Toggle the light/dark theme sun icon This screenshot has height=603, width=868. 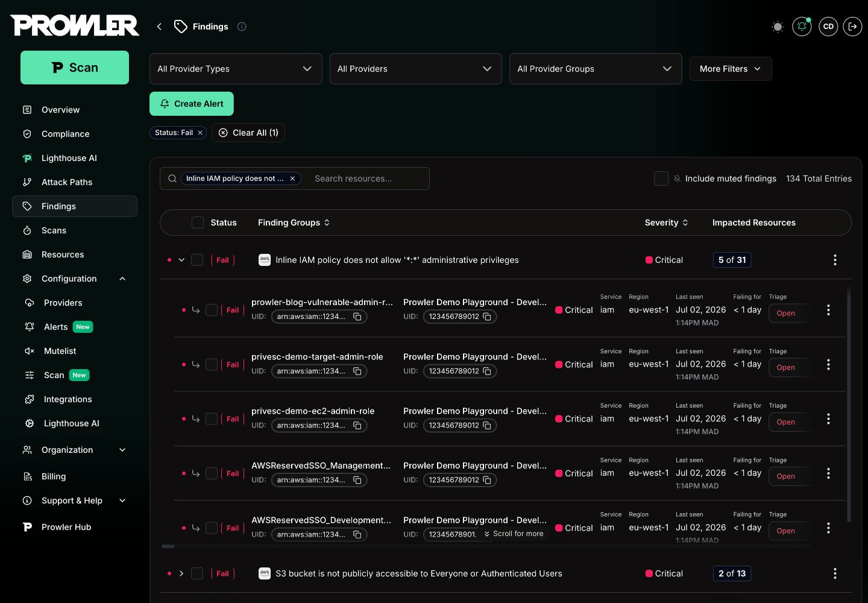(778, 27)
